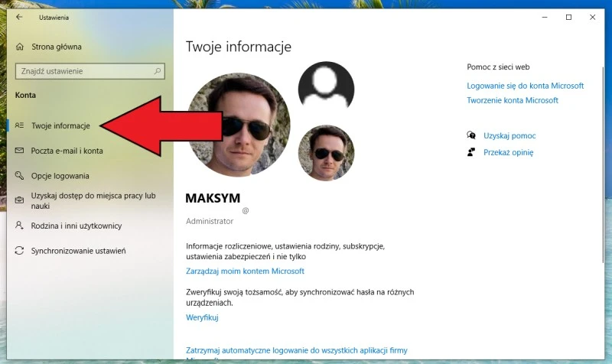Open Tworzenie konta Microsoft help link
The width and height of the screenshot is (612, 364).
click(x=513, y=100)
